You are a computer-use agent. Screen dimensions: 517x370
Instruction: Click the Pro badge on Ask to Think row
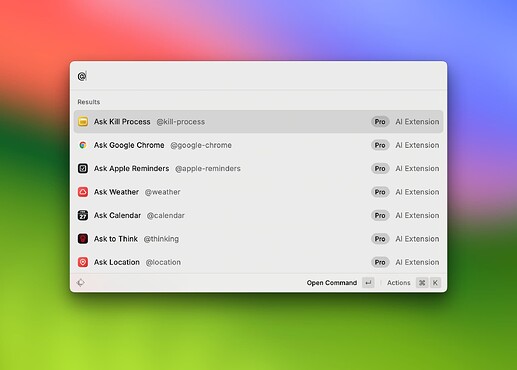coord(380,239)
